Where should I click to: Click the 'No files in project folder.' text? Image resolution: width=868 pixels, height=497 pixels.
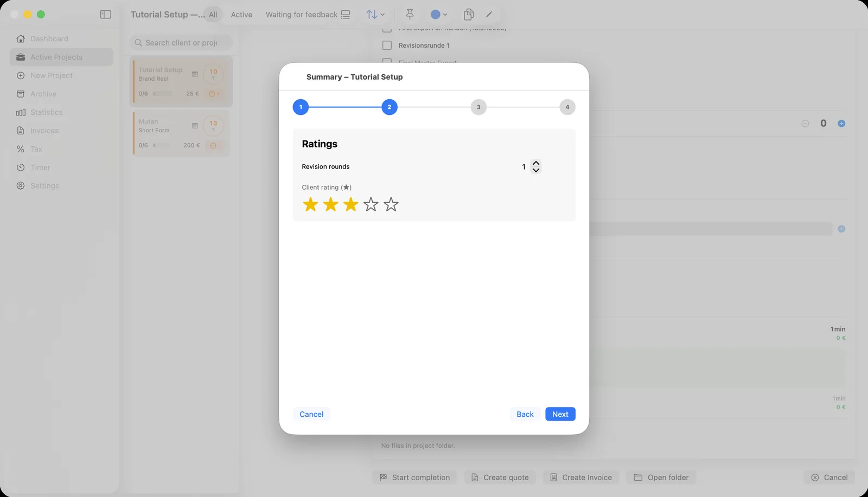pos(418,446)
